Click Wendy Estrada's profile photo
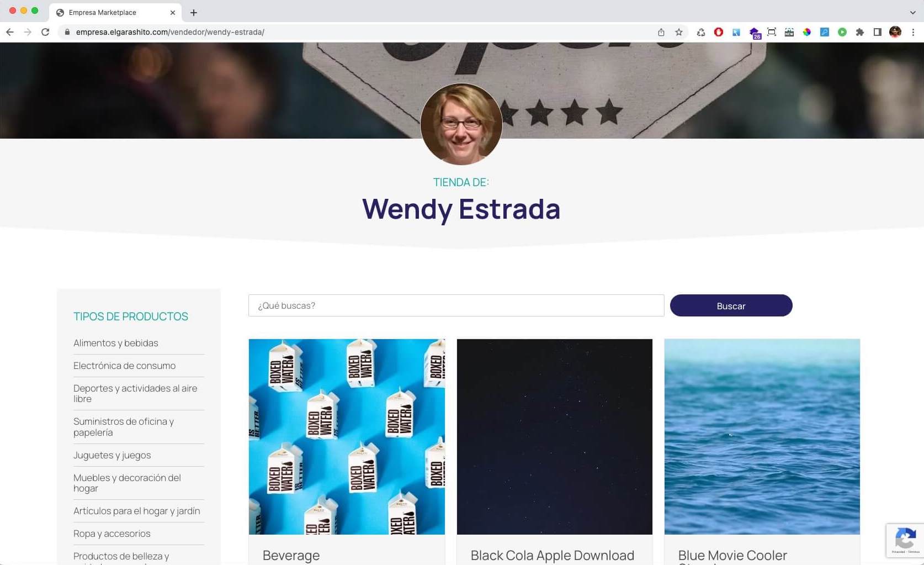The width and height of the screenshot is (924, 565). pyautogui.click(x=461, y=124)
